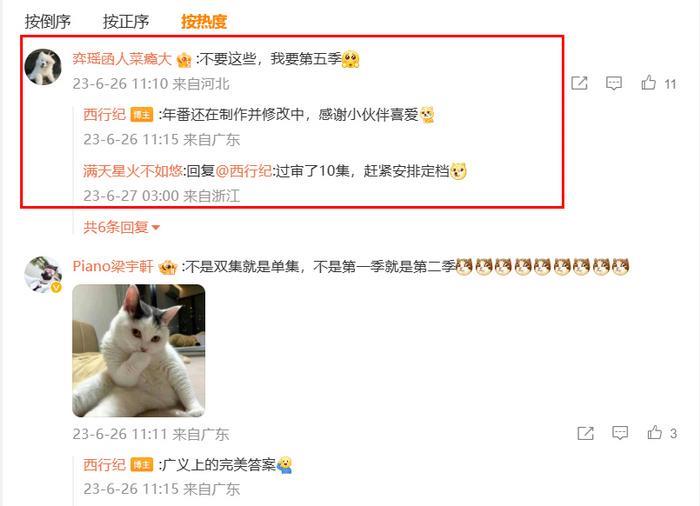Click crown badge next to 奔瑶函人菜瘾大
Image resolution: width=700 pixels, height=506 pixels.
point(184,59)
